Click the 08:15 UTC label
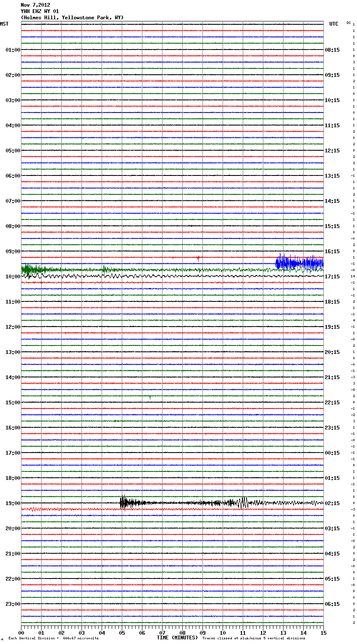Viewport: 357px width, 644px height. click(332, 50)
